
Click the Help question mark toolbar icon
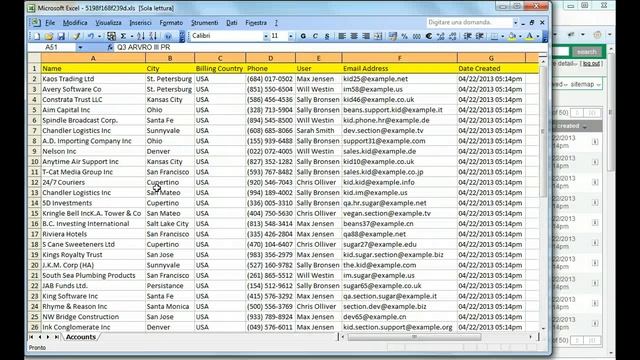pos(168,36)
